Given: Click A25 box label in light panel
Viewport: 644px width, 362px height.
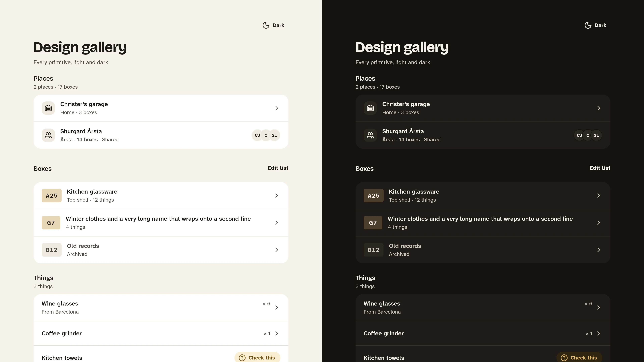Looking at the screenshot, I should tap(51, 196).
